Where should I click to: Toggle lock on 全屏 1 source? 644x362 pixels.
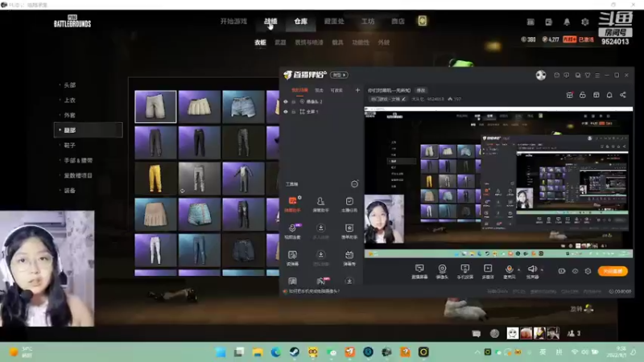(x=294, y=112)
